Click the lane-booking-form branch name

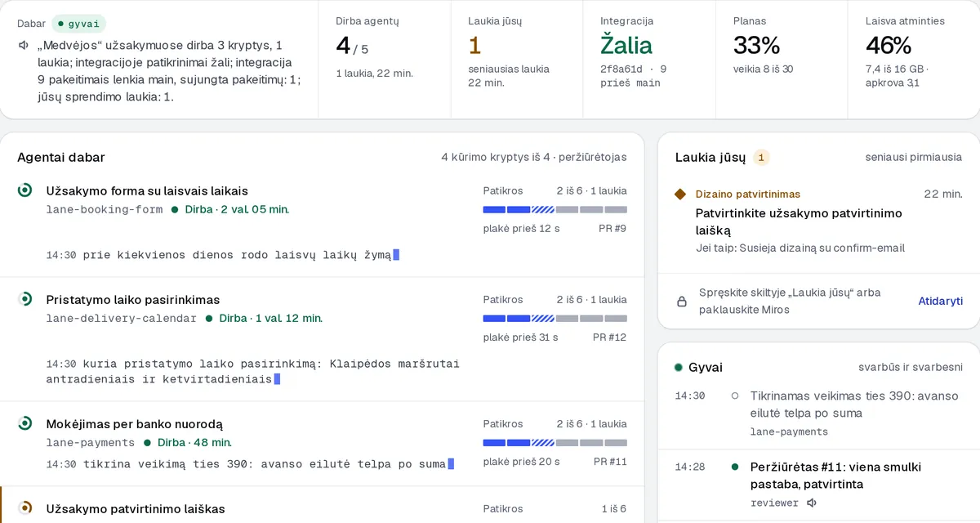pyautogui.click(x=105, y=209)
